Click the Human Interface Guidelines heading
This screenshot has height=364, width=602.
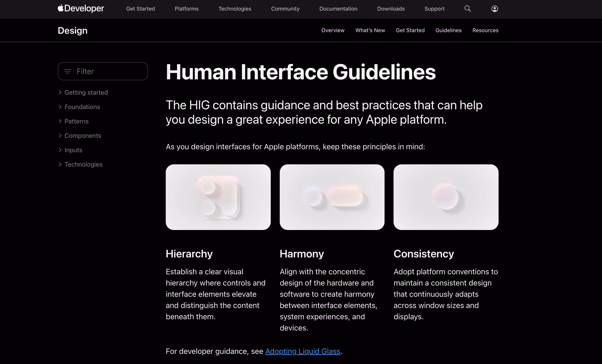tap(301, 72)
